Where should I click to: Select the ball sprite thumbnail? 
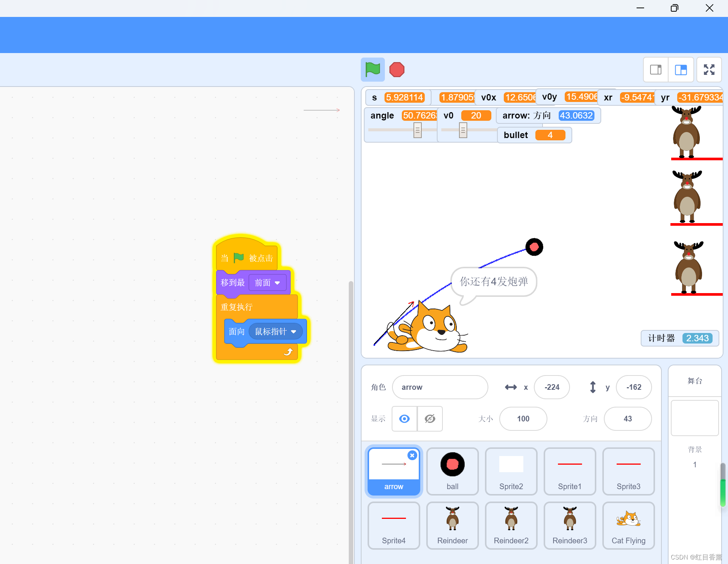(x=452, y=471)
